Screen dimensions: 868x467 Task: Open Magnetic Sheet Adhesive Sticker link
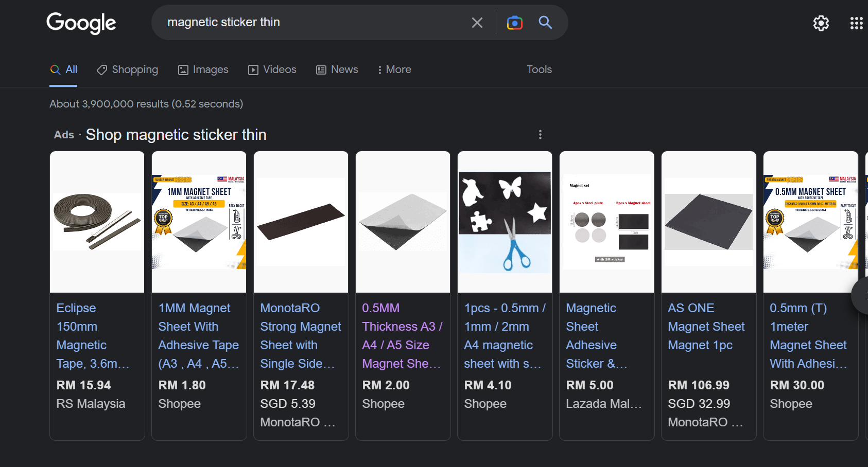coord(597,336)
